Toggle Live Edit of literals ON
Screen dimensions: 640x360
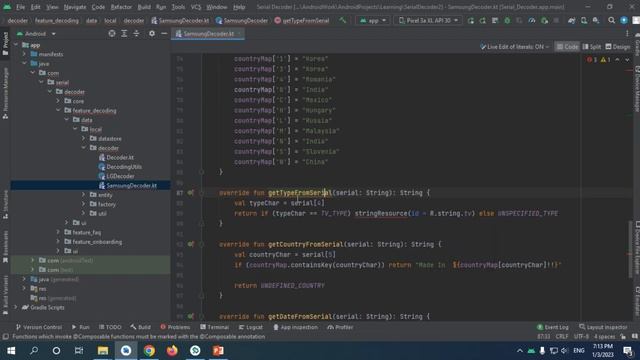click(x=514, y=47)
